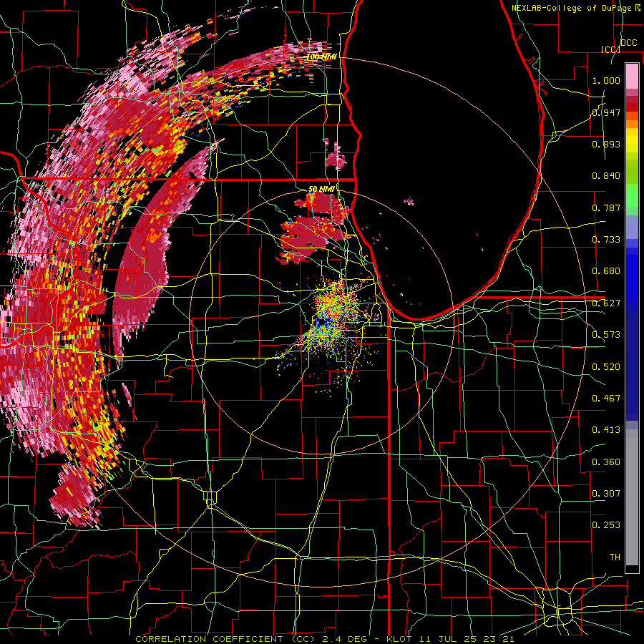
Task: Click the 100 NMI range ring label
Action: pyautogui.click(x=322, y=57)
